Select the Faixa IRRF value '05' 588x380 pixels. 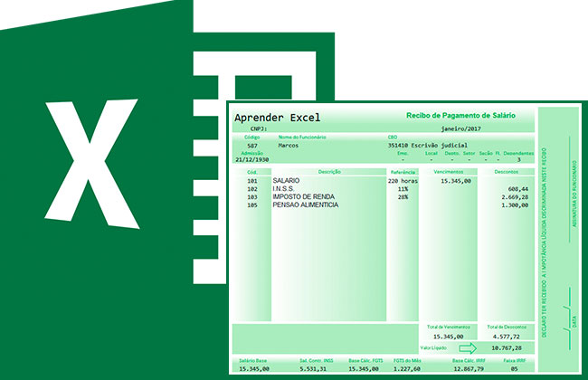(x=514, y=369)
